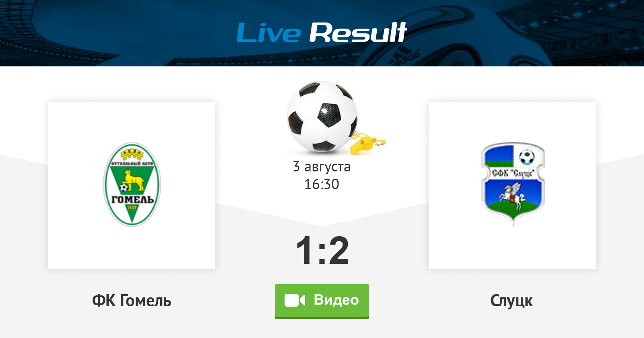Click the yellow whistle icon

pos(367,143)
